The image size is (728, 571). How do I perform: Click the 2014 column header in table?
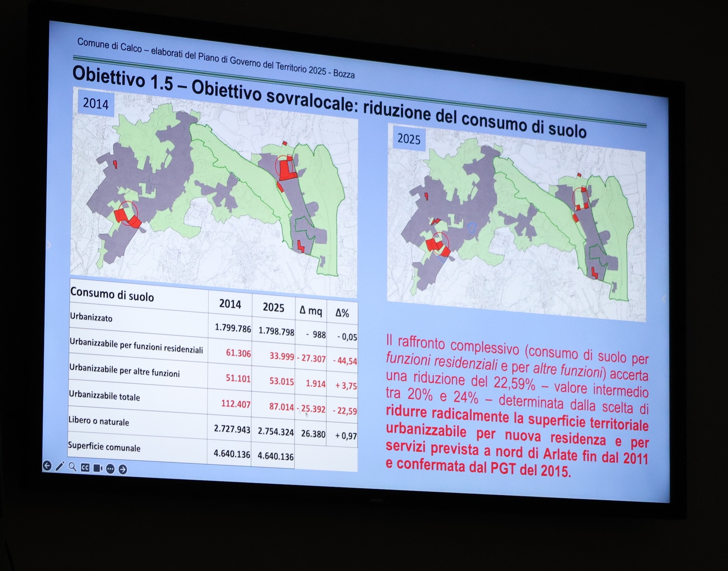point(230,304)
